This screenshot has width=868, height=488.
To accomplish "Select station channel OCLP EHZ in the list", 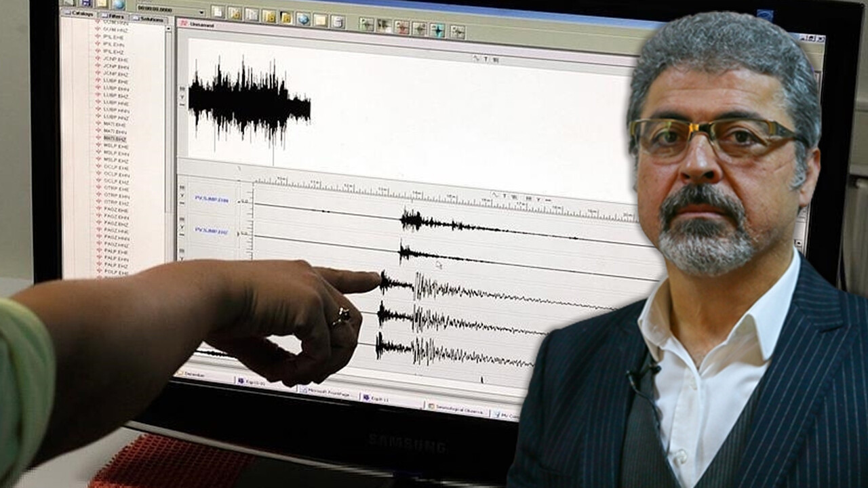I will (116, 182).
